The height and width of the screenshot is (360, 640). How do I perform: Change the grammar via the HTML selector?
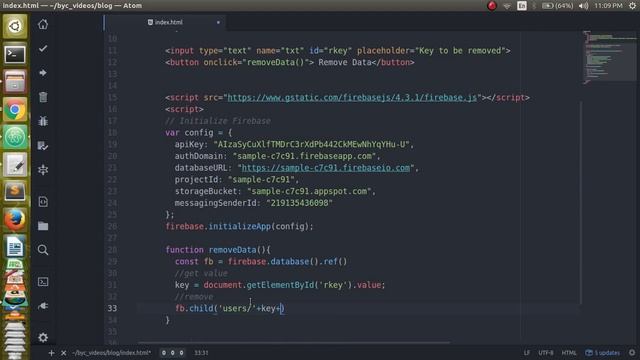pos(569,353)
